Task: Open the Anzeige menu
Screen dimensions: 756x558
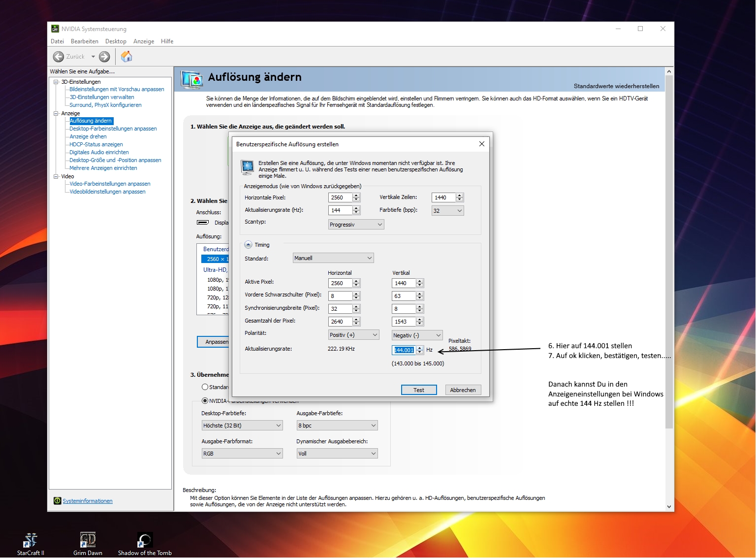Action: pos(144,41)
